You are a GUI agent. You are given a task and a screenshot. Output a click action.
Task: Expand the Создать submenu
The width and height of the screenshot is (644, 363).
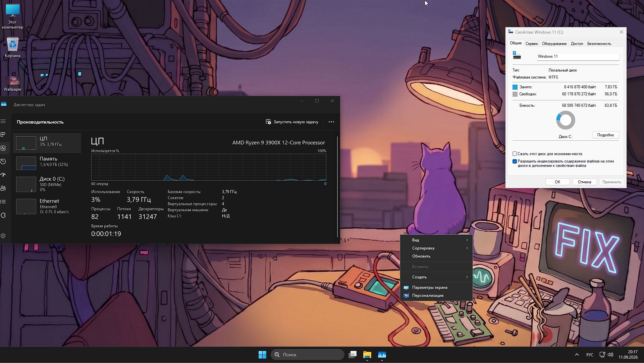coord(436,277)
